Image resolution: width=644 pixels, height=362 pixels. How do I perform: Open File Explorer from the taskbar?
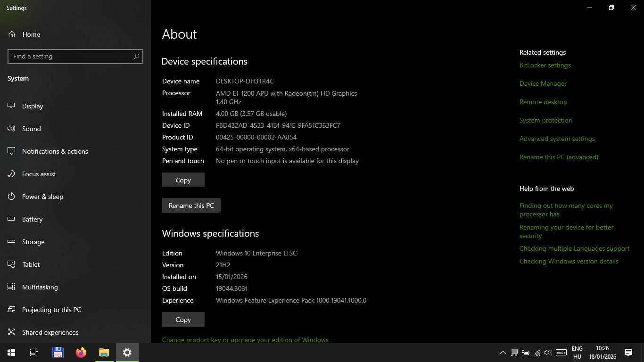[104, 353]
